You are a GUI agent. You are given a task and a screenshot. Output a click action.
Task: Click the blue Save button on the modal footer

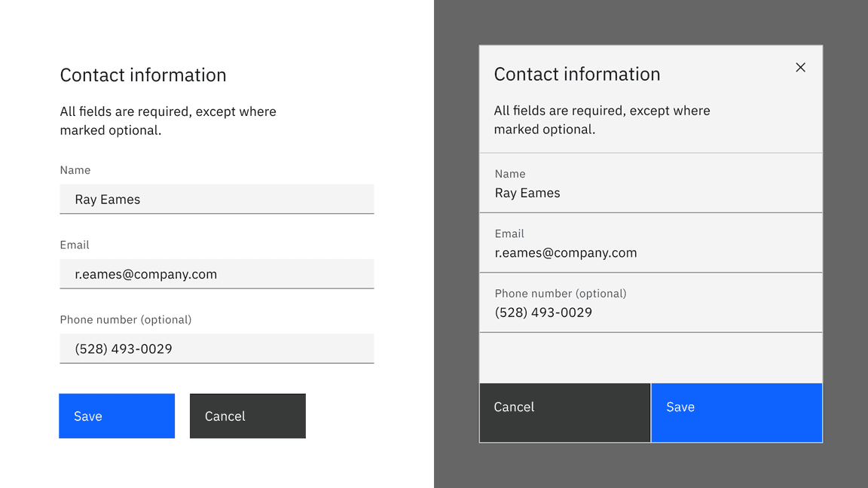pos(736,413)
